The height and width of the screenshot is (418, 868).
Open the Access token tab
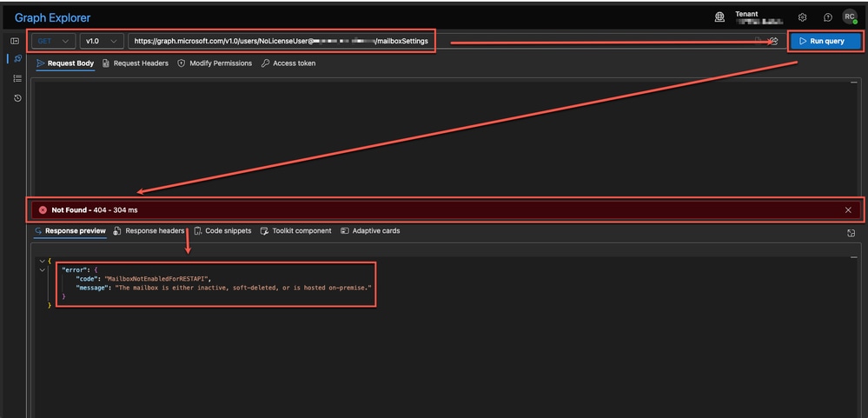288,63
